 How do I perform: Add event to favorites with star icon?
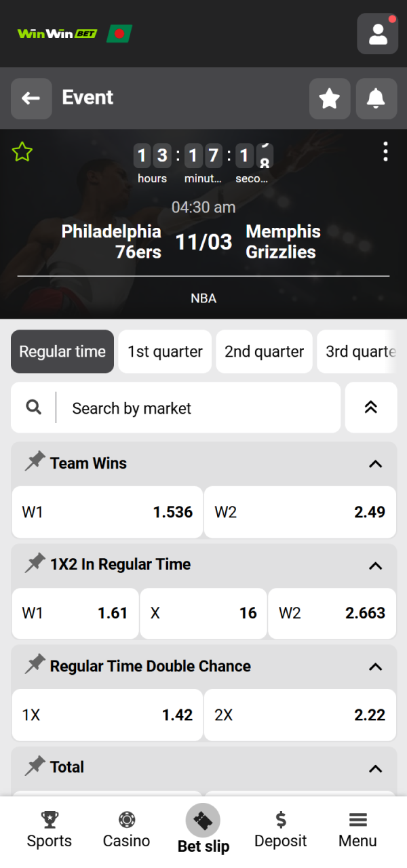(330, 98)
